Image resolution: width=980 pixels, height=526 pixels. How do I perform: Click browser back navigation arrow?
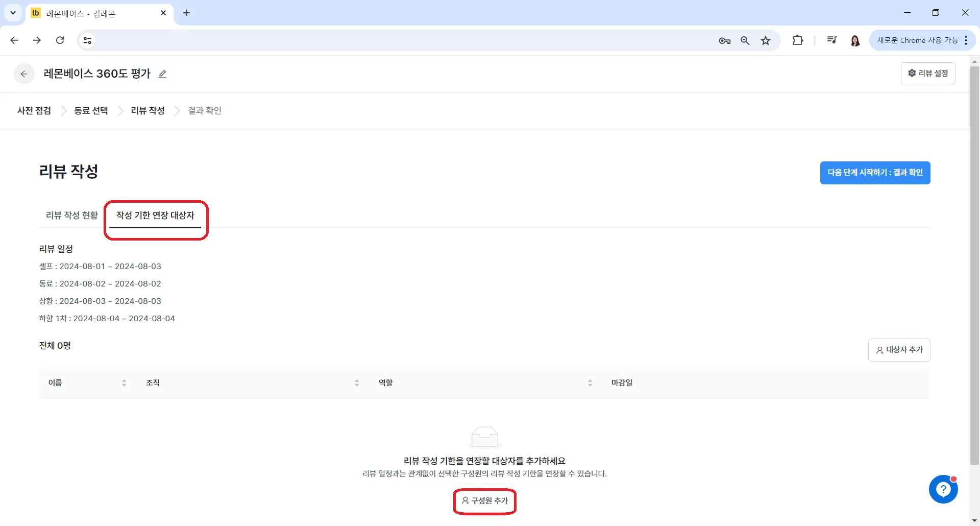pyautogui.click(x=14, y=40)
